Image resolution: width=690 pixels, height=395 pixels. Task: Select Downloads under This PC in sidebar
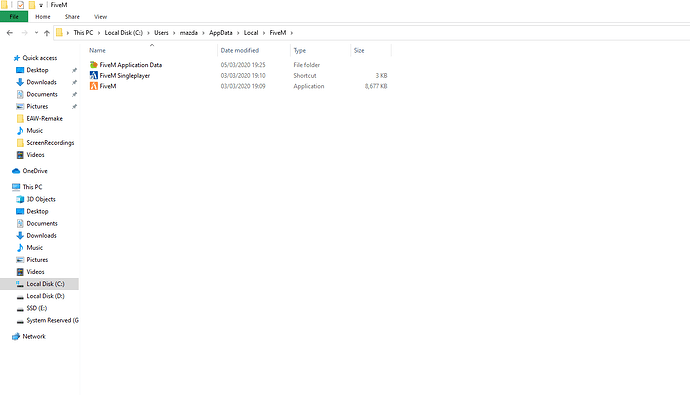[x=41, y=236]
